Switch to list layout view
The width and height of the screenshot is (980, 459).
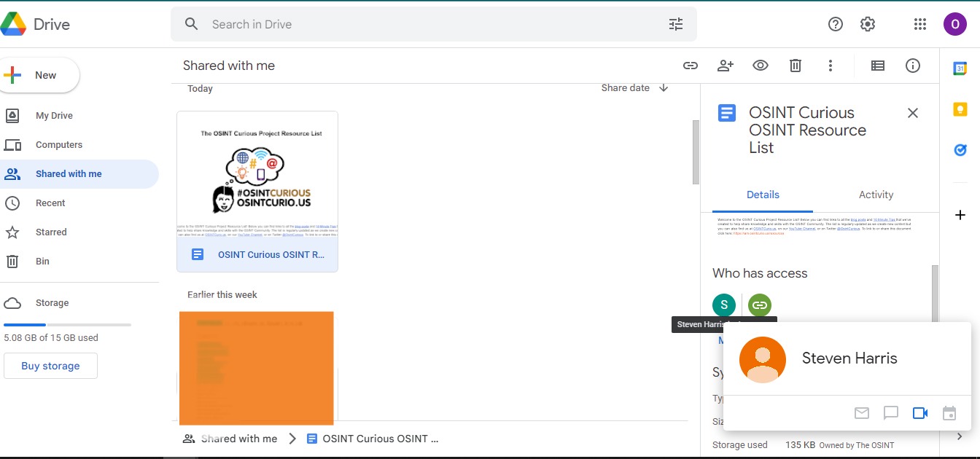tap(878, 66)
